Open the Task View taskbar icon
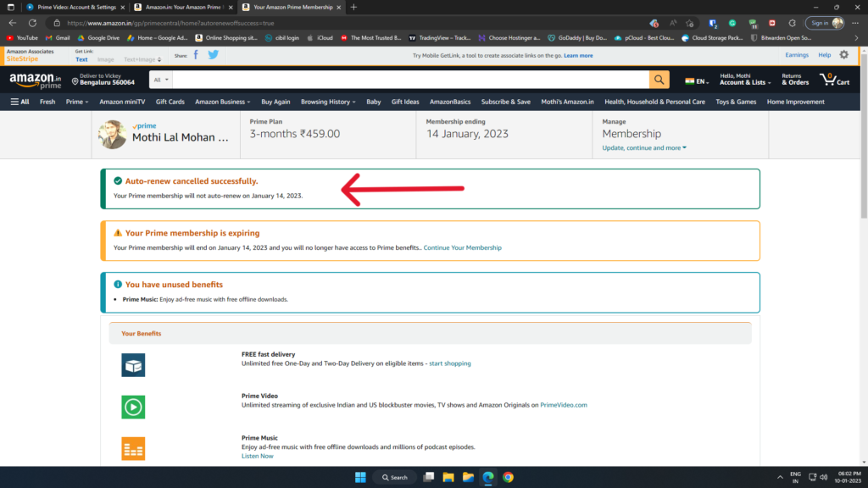The width and height of the screenshot is (868, 488). click(428, 477)
